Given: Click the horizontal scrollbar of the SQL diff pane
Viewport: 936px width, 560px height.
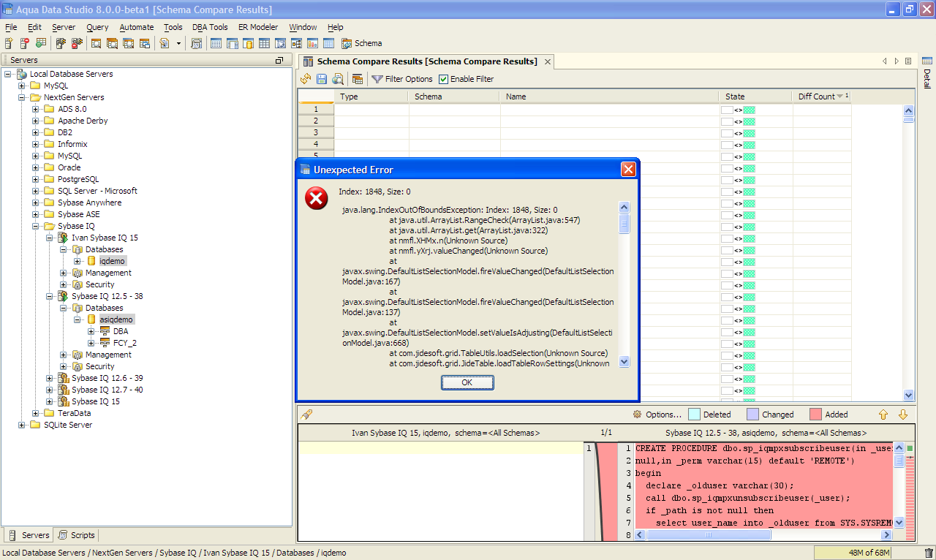Looking at the screenshot, I should (x=763, y=535).
